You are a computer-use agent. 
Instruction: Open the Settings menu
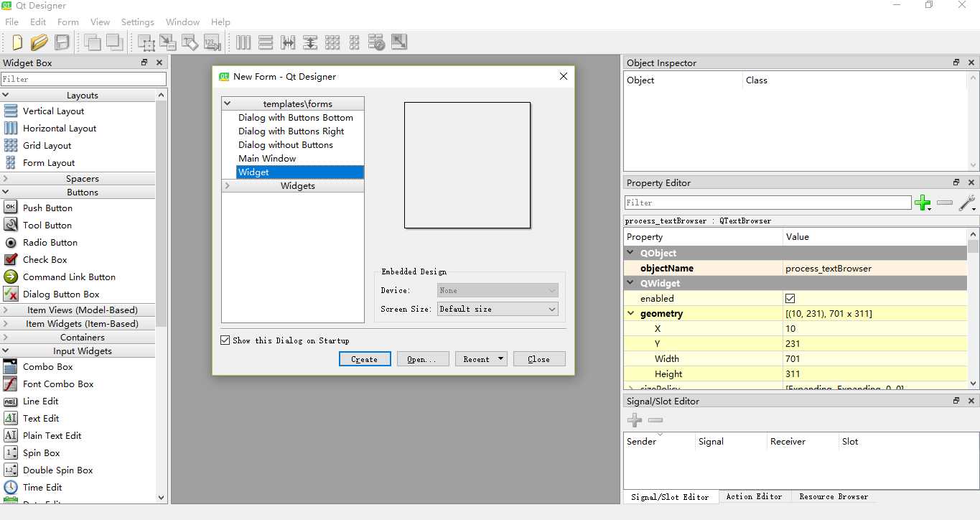point(138,22)
